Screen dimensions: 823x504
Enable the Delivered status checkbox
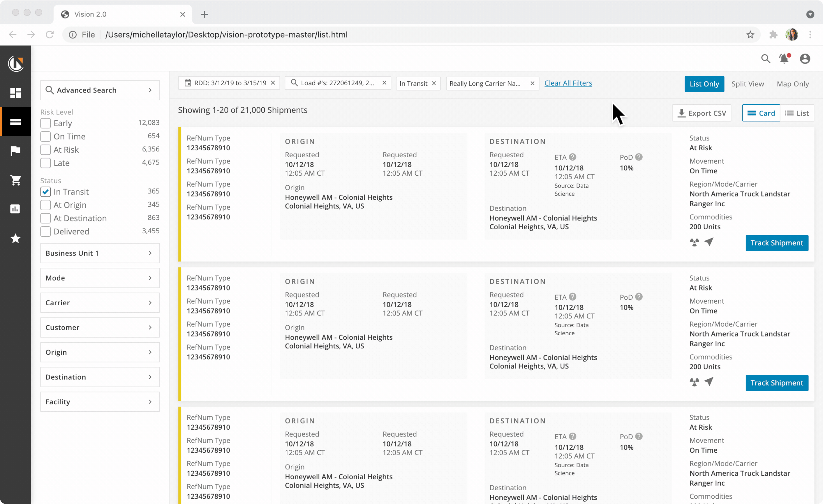[x=45, y=231]
